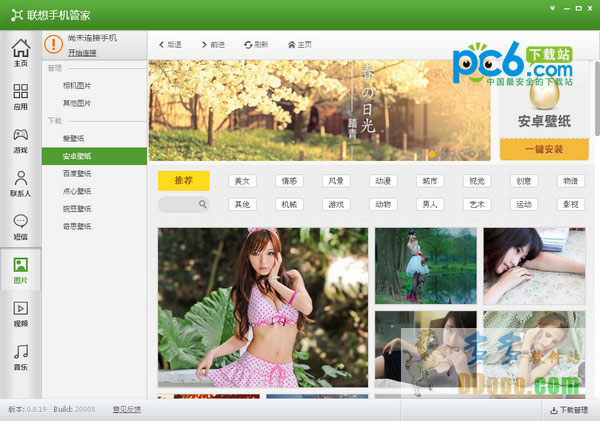Return to 主页 in the browser toolbar
The height and width of the screenshot is (421, 600).
coord(300,45)
